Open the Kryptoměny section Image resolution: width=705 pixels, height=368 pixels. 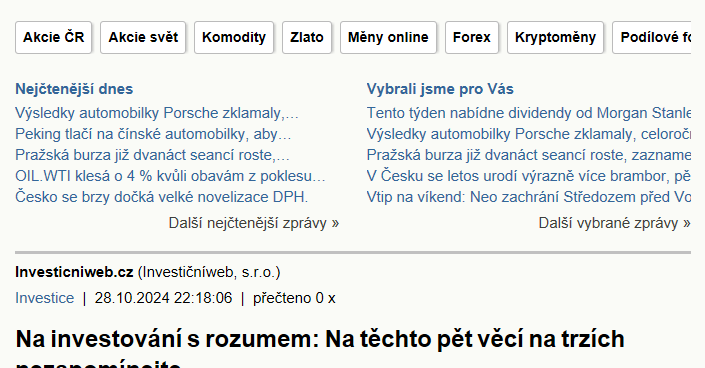555,37
